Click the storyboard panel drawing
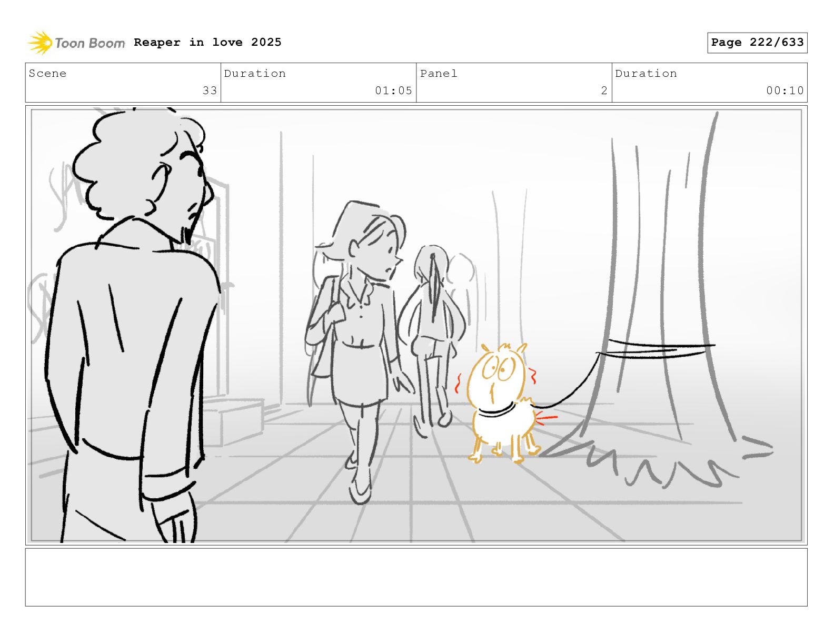The image size is (834, 644). 416,325
